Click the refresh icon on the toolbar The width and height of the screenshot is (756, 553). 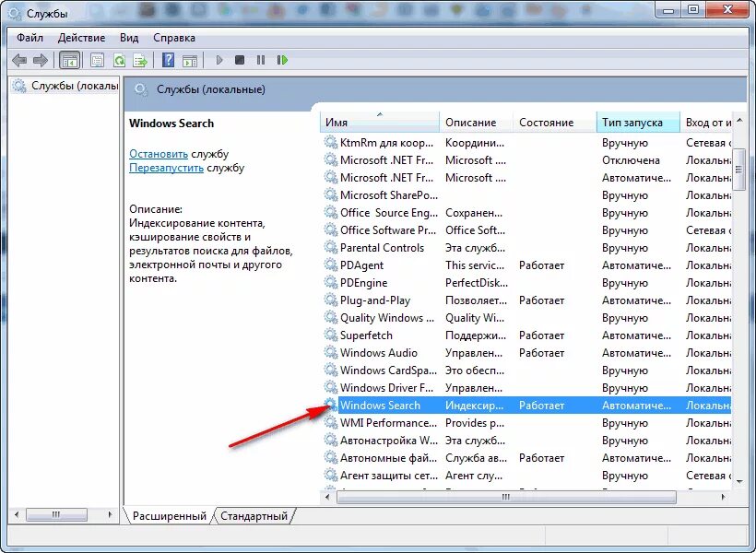coord(118,59)
